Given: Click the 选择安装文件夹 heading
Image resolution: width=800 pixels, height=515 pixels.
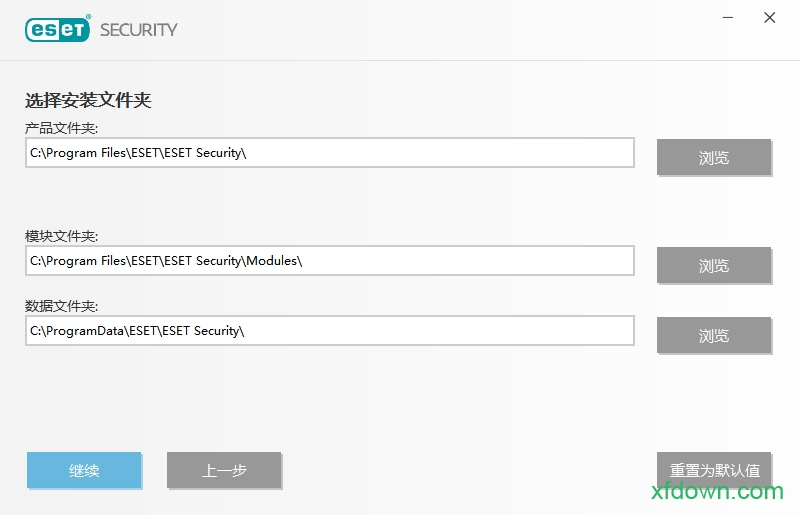Looking at the screenshot, I should tap(88, 100).
